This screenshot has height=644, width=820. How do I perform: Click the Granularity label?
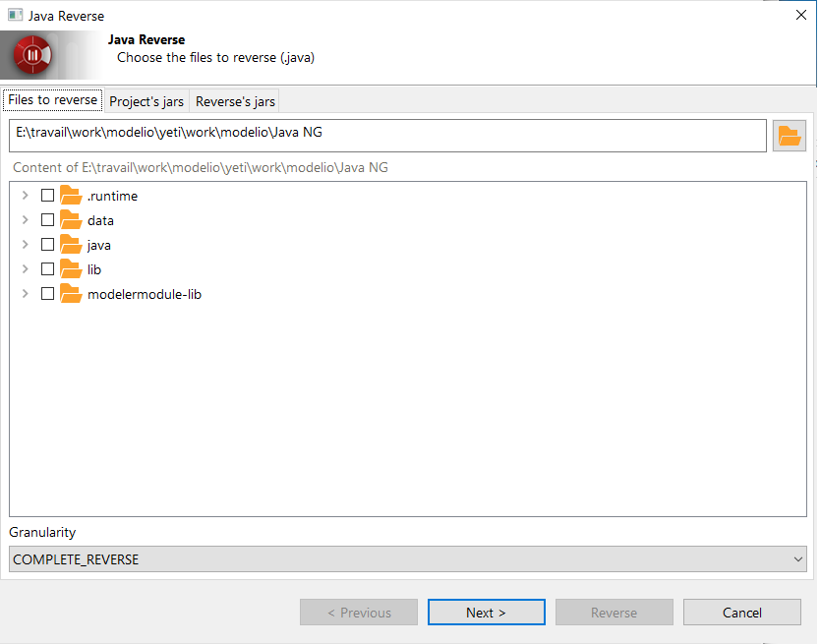click(42, 532)
